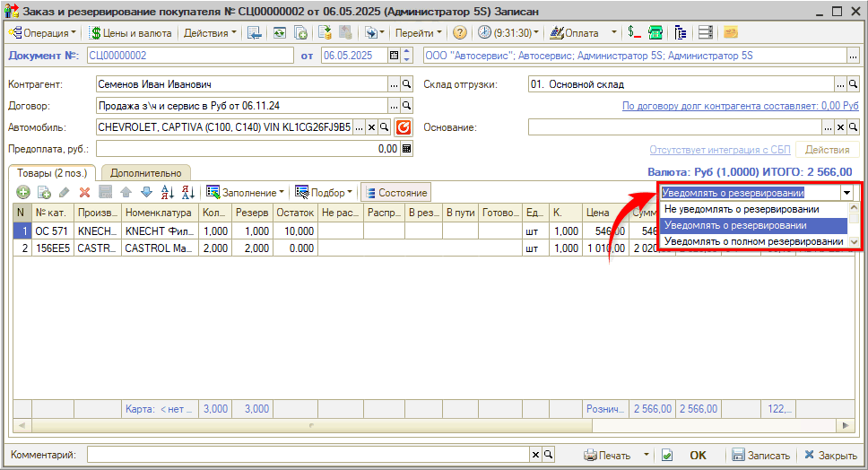Search with the magnifier in the comment field

tap(549, 455)
